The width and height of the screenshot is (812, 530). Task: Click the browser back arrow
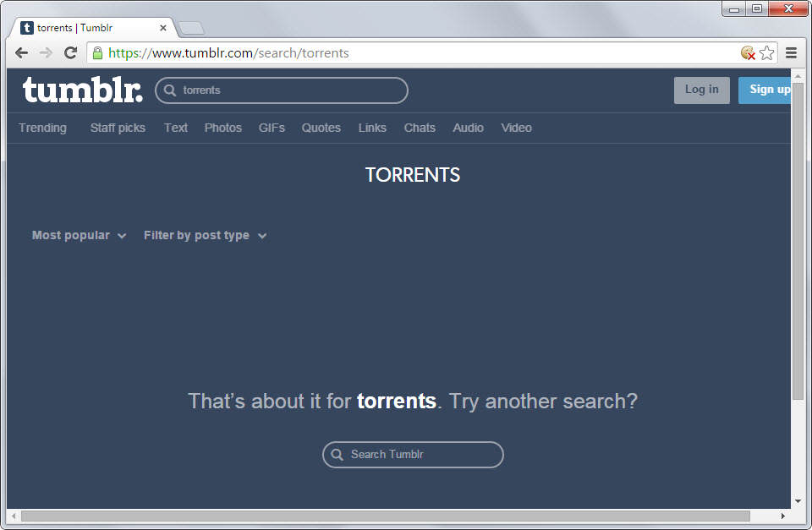click(x=21, y=52)
